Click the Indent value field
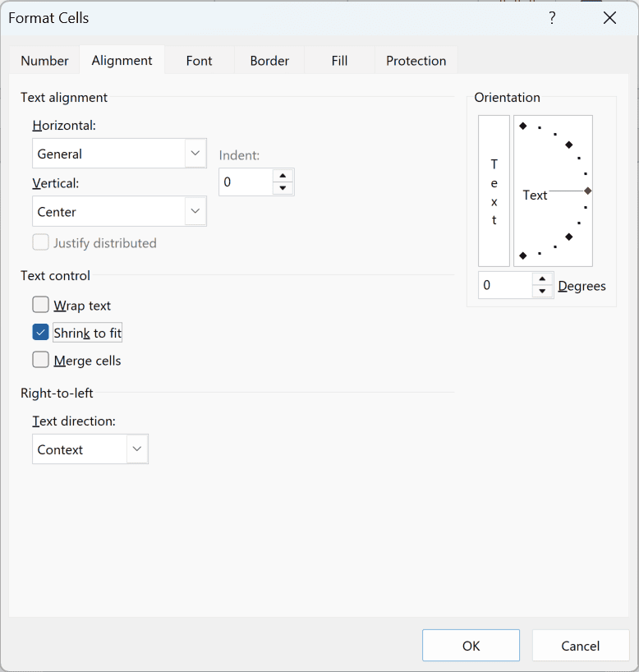The image size is (639, 672). tap(246, 182)
